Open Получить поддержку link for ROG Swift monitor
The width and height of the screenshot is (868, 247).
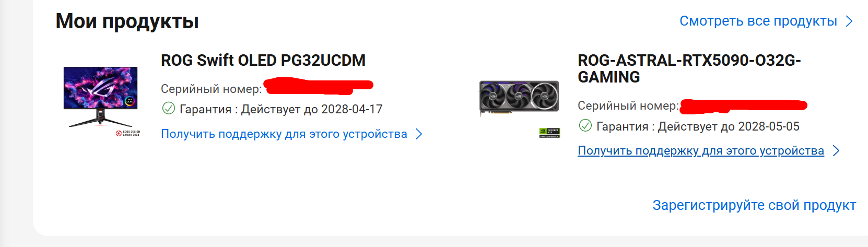[x=284, y=134]
